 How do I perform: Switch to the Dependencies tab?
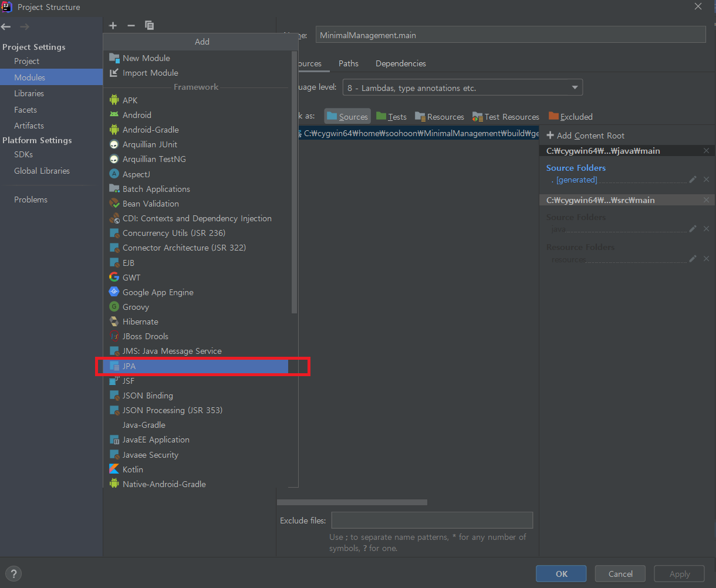(401, 63)
